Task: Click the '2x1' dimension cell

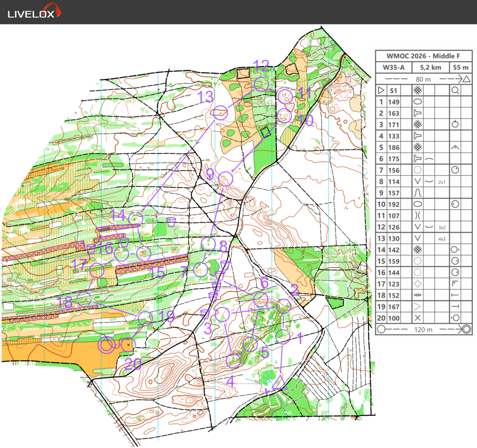Action: [x=442, y=182]
